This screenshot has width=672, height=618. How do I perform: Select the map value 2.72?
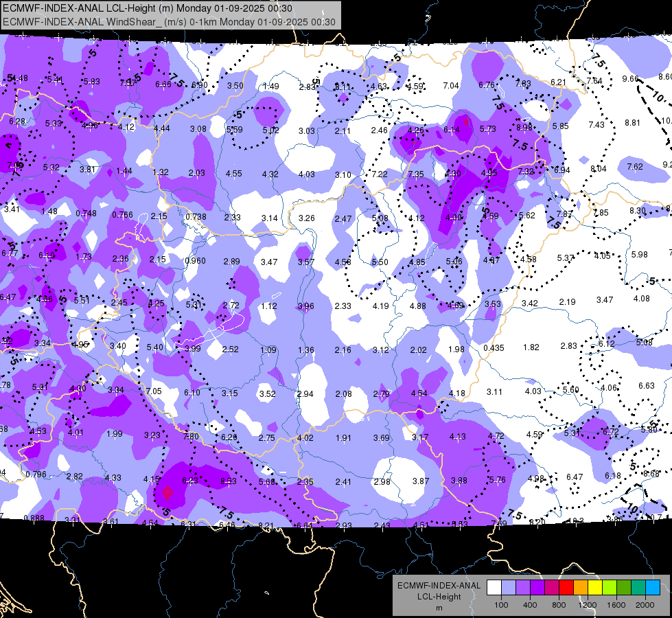click(x=231, y=305)
